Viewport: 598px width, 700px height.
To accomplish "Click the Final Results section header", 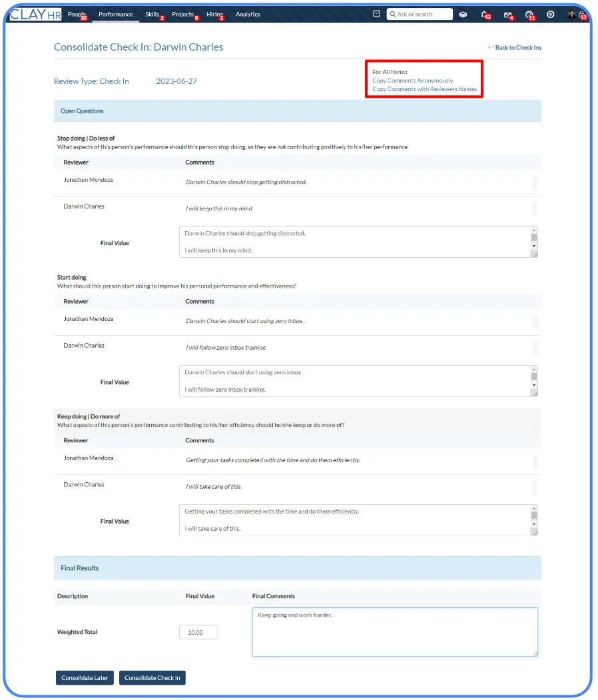I will (x=298, y=568).
